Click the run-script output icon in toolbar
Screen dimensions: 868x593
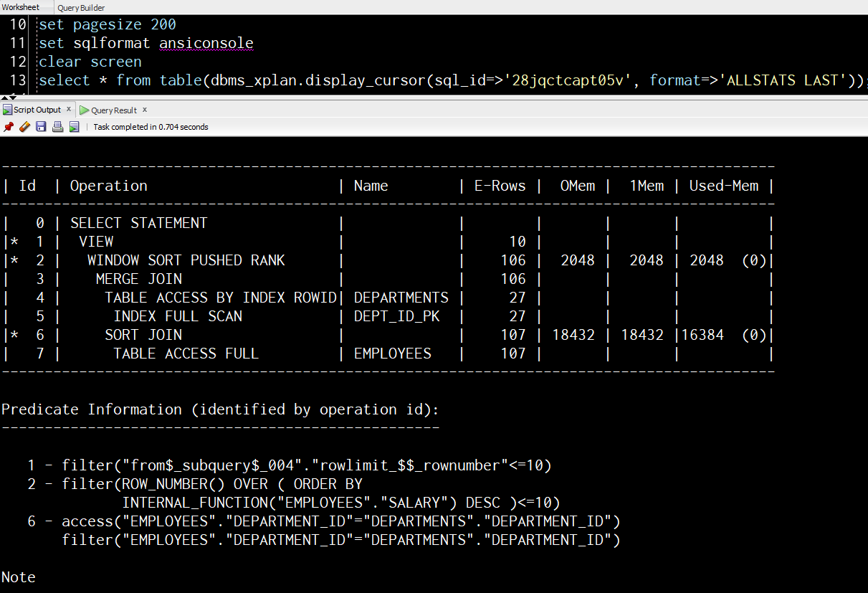74,127
